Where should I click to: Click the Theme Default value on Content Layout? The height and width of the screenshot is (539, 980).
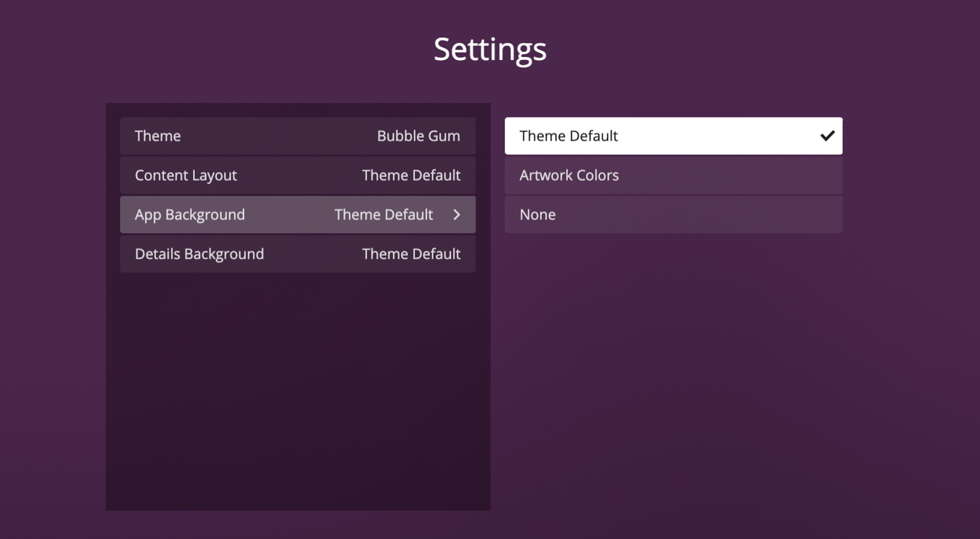[x=412, y=175]
